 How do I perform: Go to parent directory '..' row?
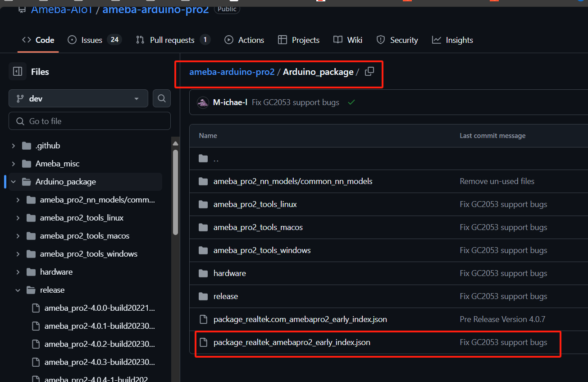216,159
